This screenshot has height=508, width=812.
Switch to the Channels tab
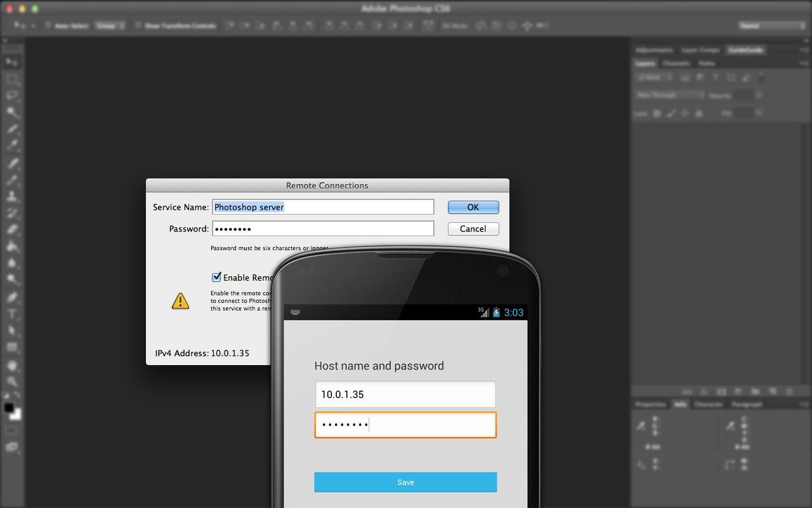676,63
